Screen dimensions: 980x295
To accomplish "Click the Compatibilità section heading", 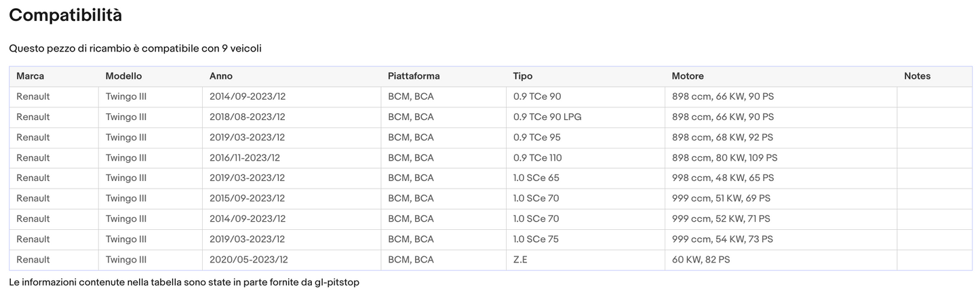I will click(x=65, y=15).
